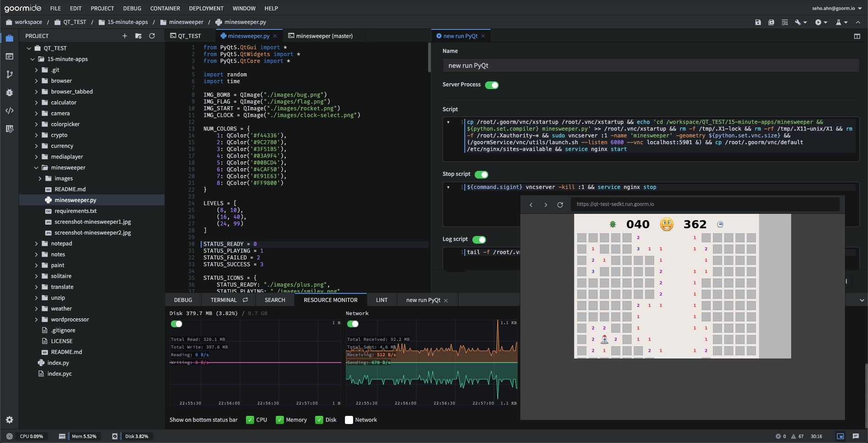868x443 pixels.
Task: Open the CONTAINER menu
Action: click(x=165, y=8)
